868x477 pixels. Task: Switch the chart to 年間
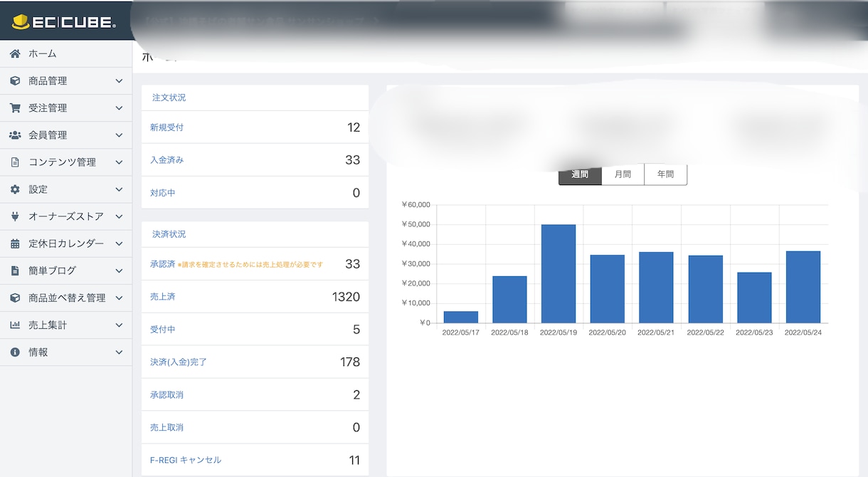(666, 174)
